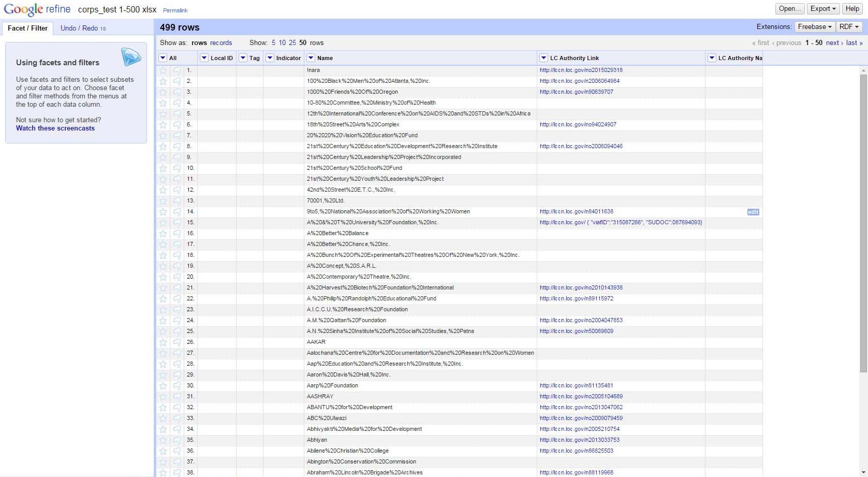Image resolution: width=868 pixels, height=477 pixels.
Task: Open the Tag column menu
Action: (243, 58)
